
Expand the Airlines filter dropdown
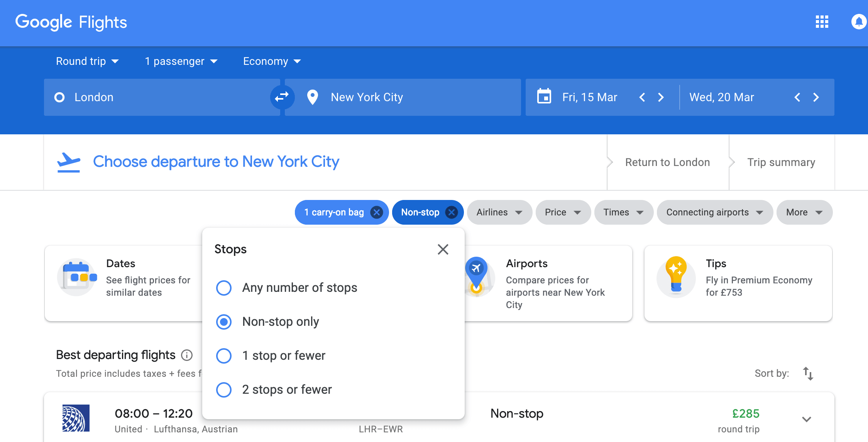pyautogui.click(x=499, y=212)
